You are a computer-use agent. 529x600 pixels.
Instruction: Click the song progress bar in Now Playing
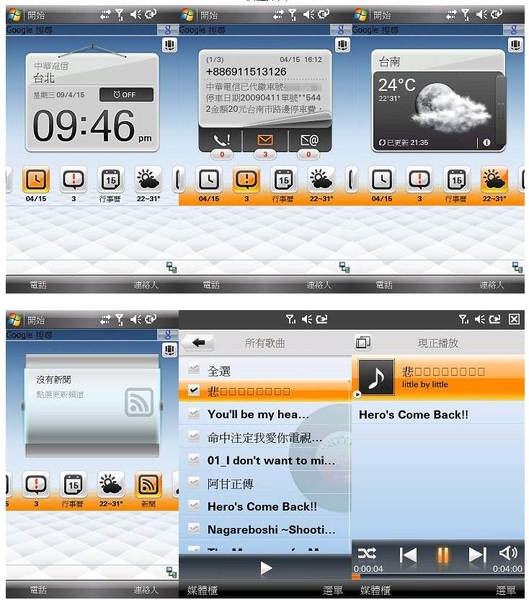(x=438, y=577)
